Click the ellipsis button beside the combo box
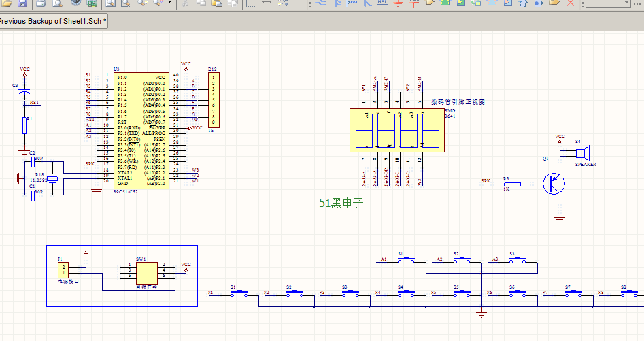The width and height of the screenshot is (644, 341). [639, 3]
